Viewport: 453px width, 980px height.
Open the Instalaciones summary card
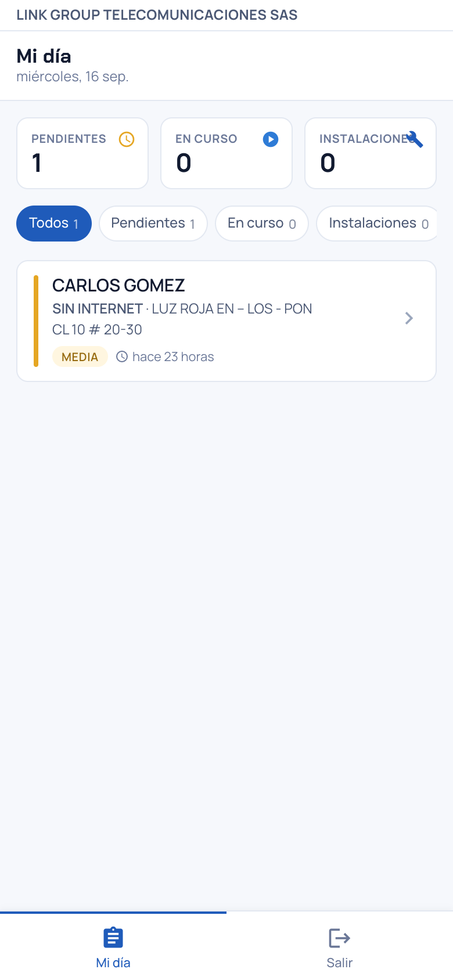(371, 153)
